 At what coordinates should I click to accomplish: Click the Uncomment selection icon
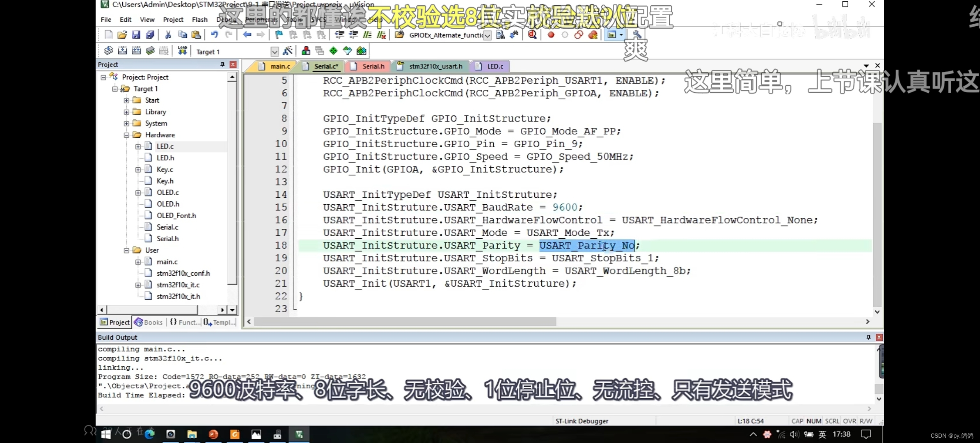click(x=382, y=35)
